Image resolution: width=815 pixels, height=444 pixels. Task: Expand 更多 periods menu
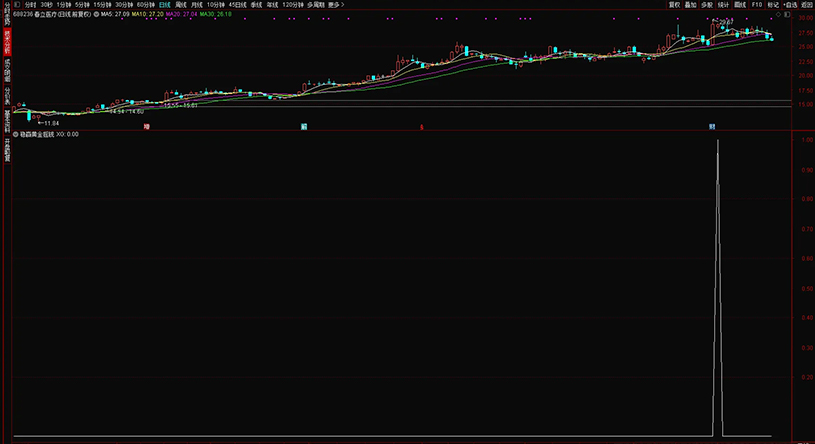coord(336,5)
